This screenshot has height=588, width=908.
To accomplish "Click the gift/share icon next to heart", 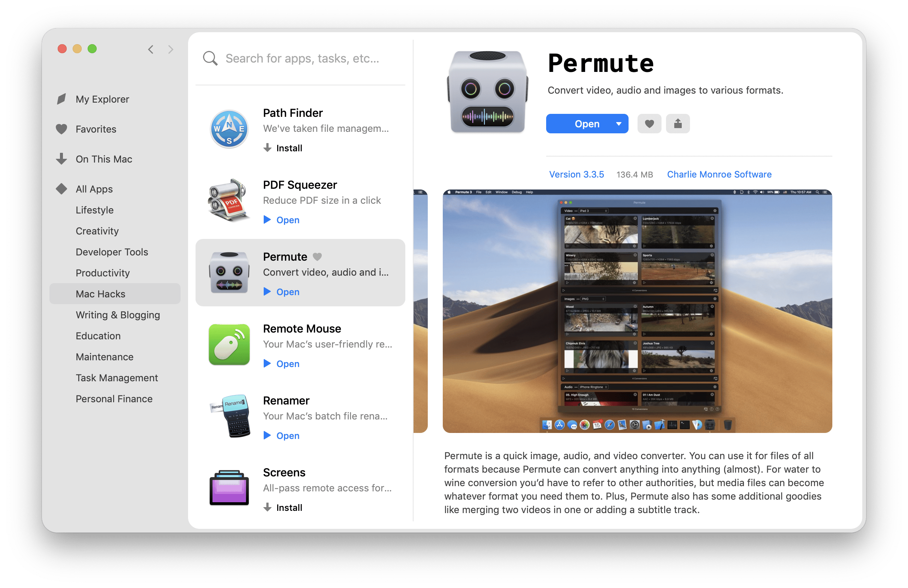I will [x=678, y=123].
